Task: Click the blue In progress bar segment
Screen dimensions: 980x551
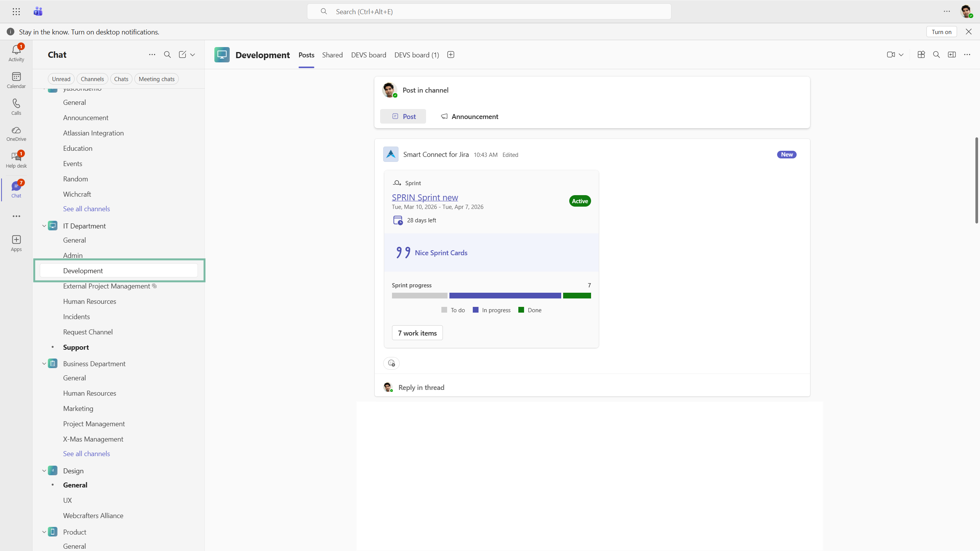Action: [x=505, y=295]
